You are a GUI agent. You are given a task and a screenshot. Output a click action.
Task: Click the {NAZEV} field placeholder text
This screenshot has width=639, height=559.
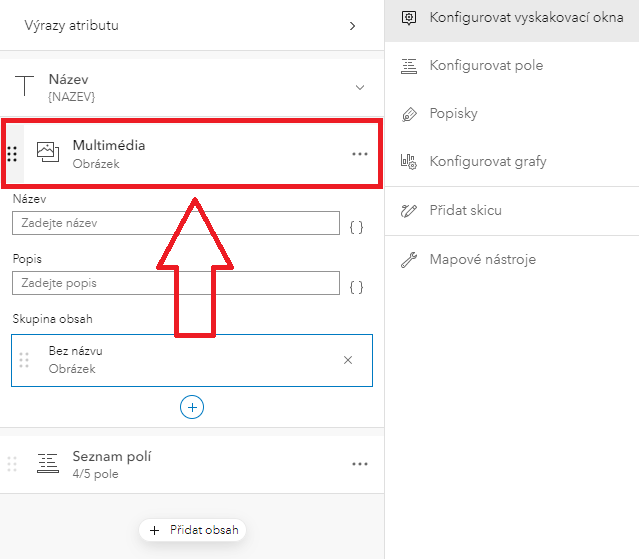click(72, 97)
